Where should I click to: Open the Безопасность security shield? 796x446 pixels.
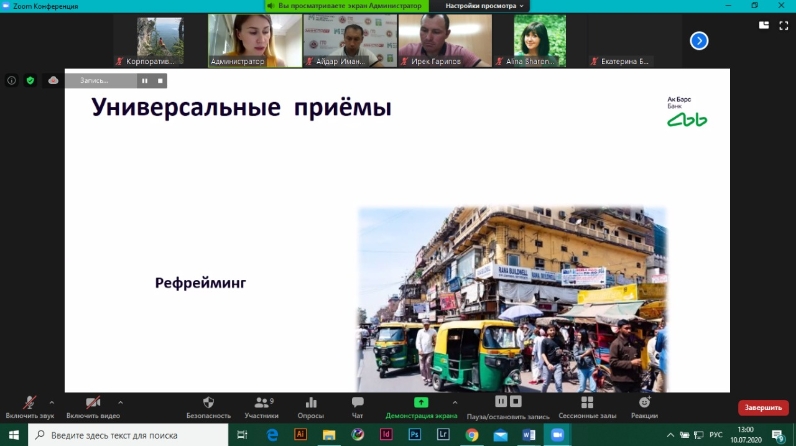click(x=209, y=403)
